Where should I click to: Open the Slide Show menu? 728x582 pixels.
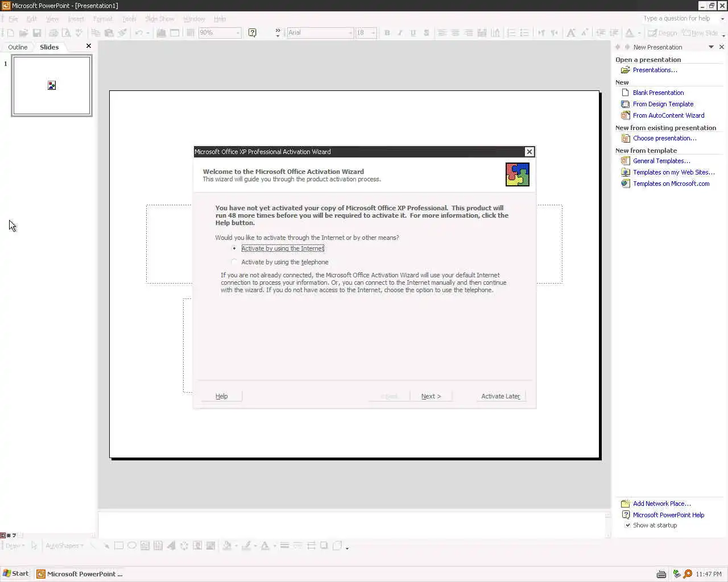coord(159,19)
